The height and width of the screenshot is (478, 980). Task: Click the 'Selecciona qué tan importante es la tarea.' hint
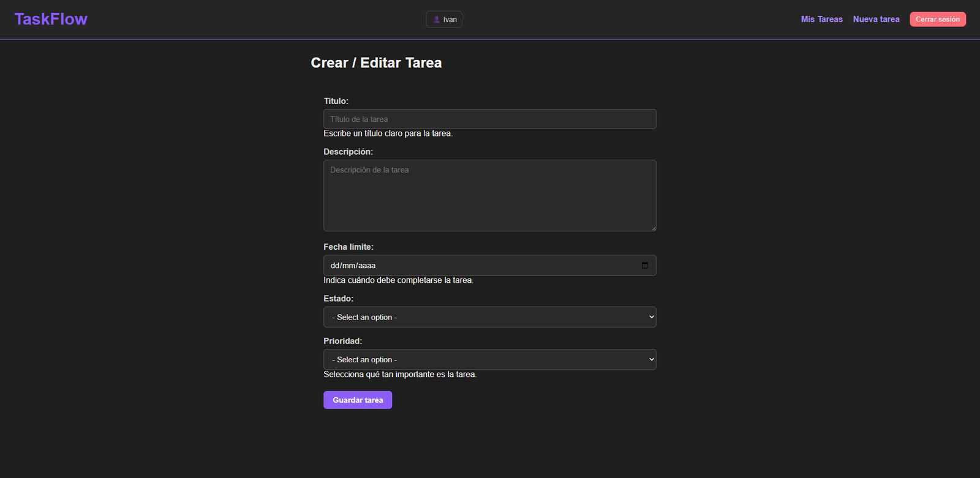400,375
